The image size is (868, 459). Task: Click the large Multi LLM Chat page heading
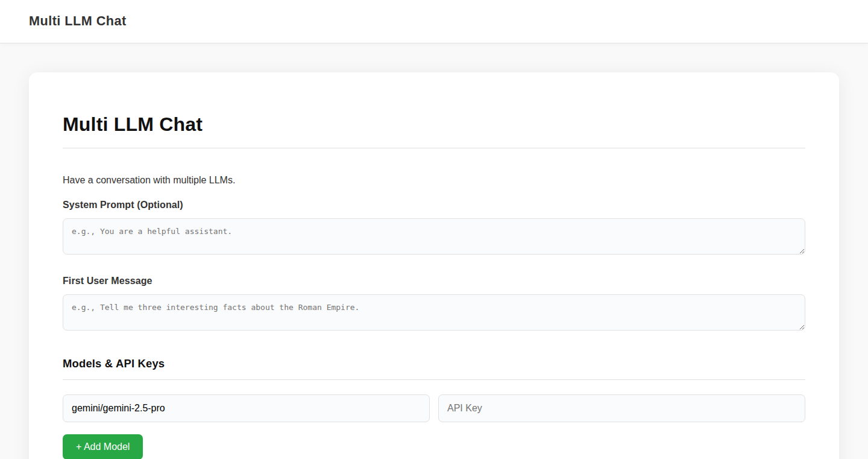pyautogui.click(x=133, y=124)
